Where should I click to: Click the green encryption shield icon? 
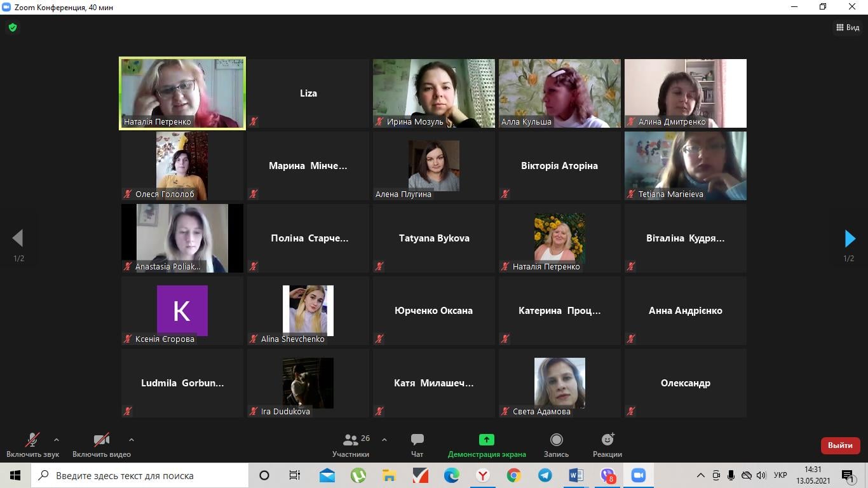point(12,27)
